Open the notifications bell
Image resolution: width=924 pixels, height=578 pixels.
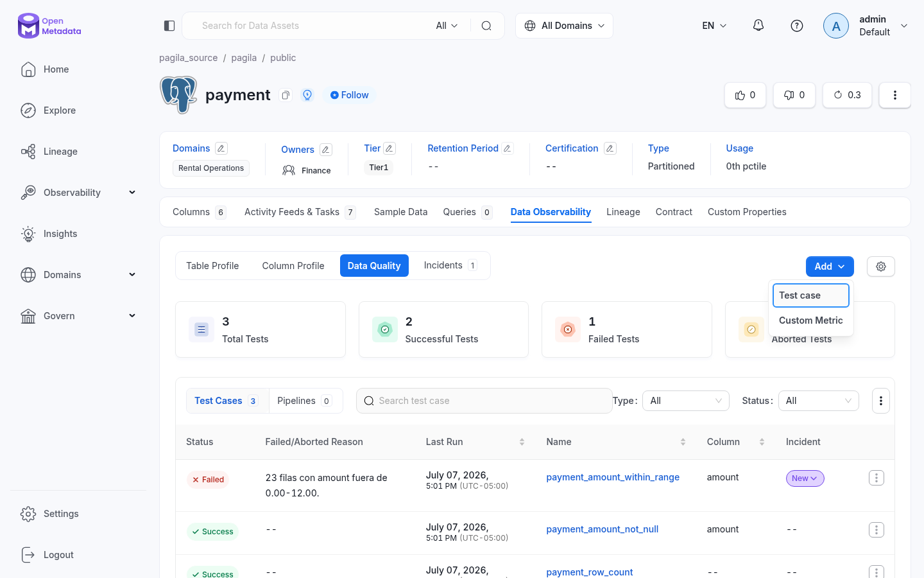point(758,26)
